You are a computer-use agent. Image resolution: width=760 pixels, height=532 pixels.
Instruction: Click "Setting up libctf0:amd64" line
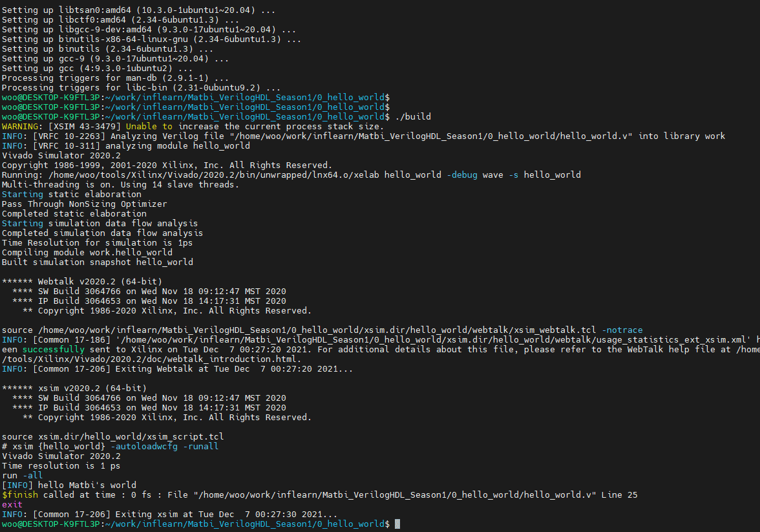tap(121, 19)
